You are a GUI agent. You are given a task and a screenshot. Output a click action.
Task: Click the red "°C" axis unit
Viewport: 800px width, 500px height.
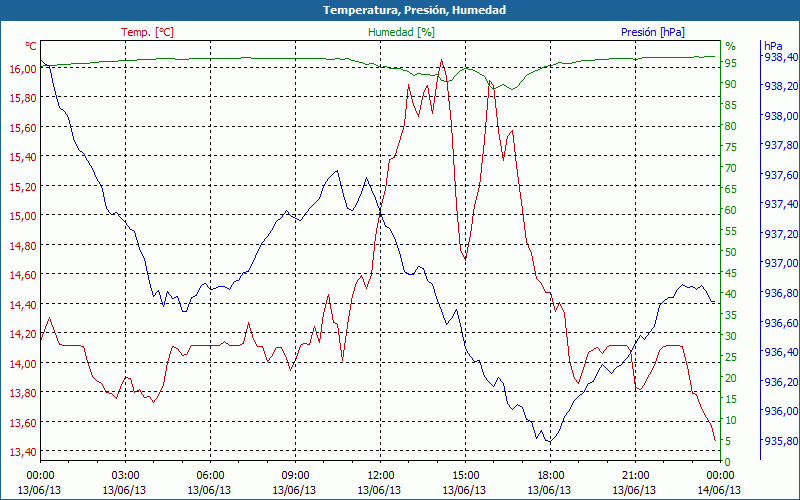(x=31, y=46)
